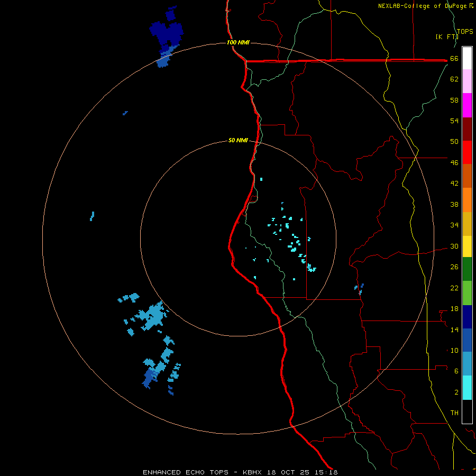476x476 pixels.
Task: Click the "54" legend label
Action: pyautogui.click(x=454, y=121)
